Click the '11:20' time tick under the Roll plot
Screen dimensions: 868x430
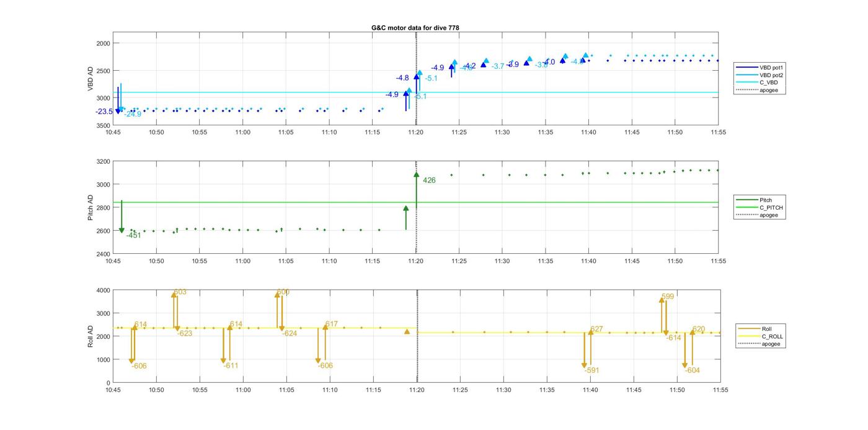point(417,390)
